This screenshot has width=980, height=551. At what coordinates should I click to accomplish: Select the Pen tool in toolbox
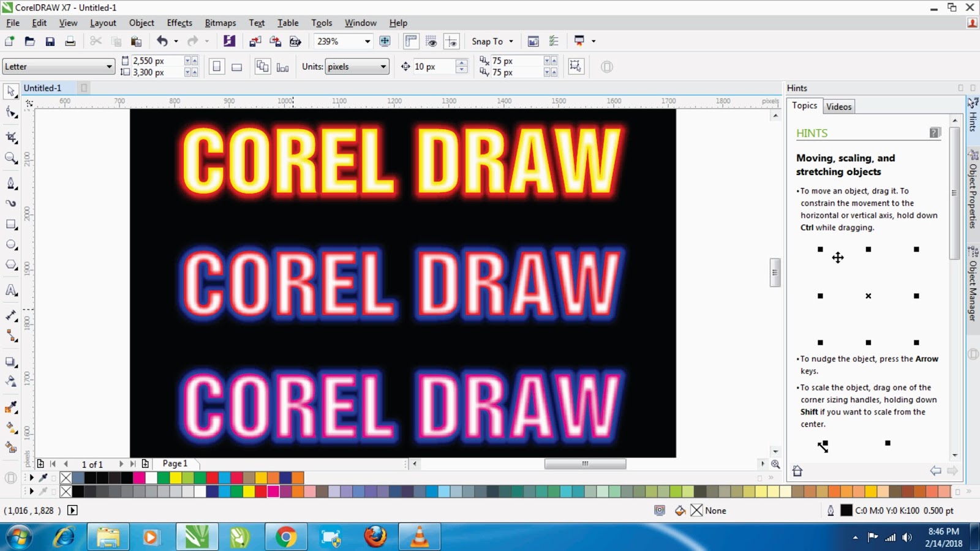11,183
